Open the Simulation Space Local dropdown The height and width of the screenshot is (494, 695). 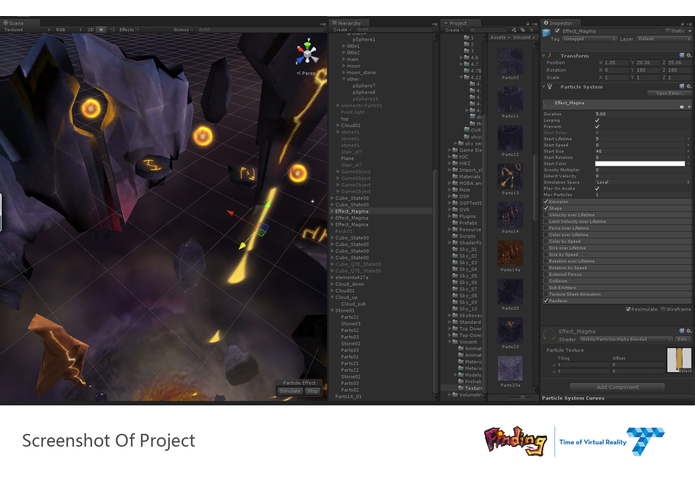pos(642,182)
